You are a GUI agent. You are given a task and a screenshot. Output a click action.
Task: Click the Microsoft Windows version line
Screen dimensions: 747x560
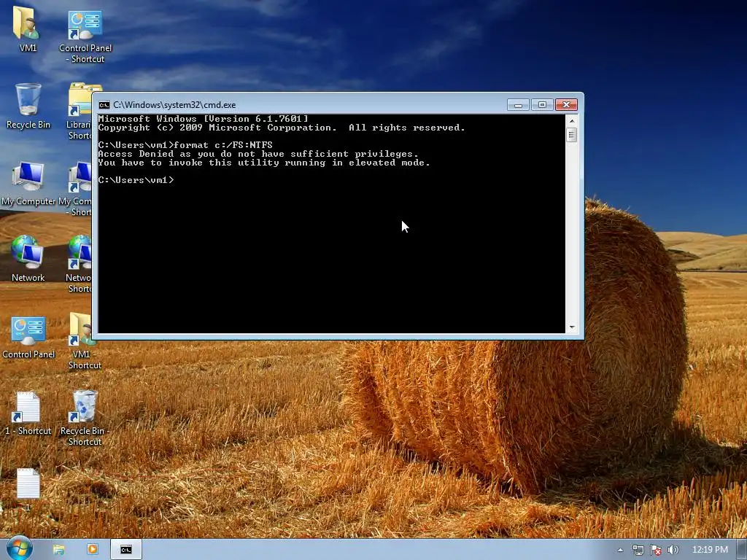[x=204, y=119]
